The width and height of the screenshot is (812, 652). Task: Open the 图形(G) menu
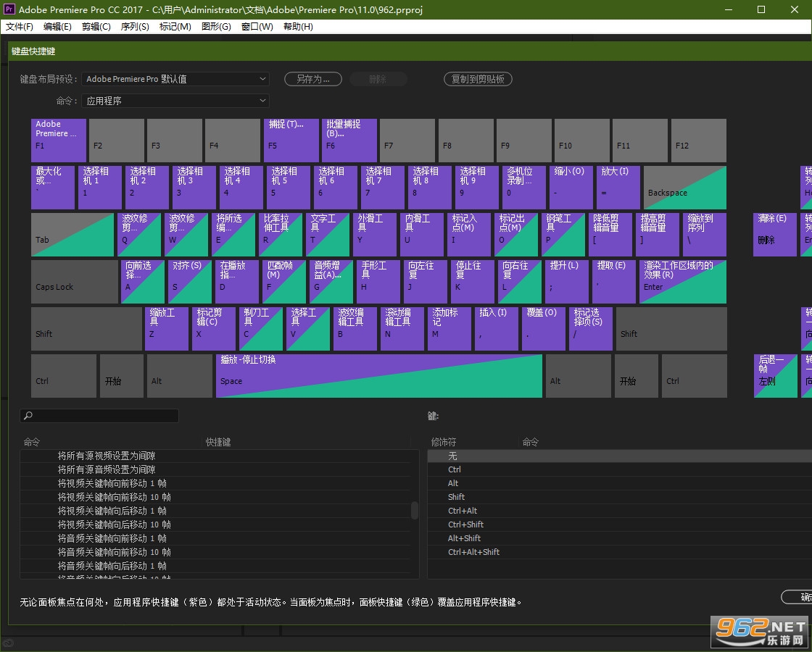point(216,26)
